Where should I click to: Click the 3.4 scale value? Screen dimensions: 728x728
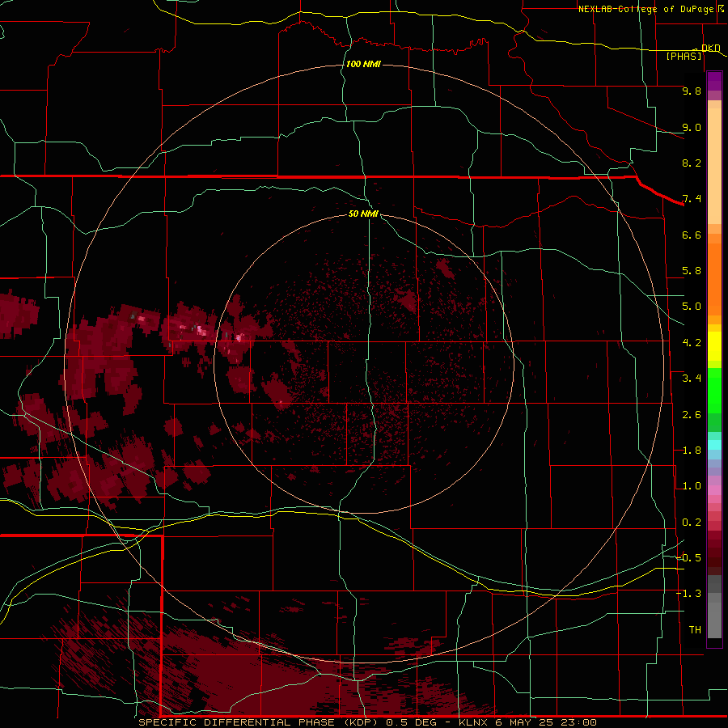(x=692, y=379)
